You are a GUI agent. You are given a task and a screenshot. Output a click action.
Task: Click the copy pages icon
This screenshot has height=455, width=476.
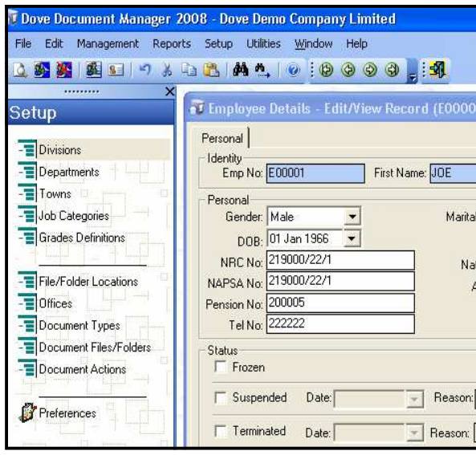coord(189,70)
